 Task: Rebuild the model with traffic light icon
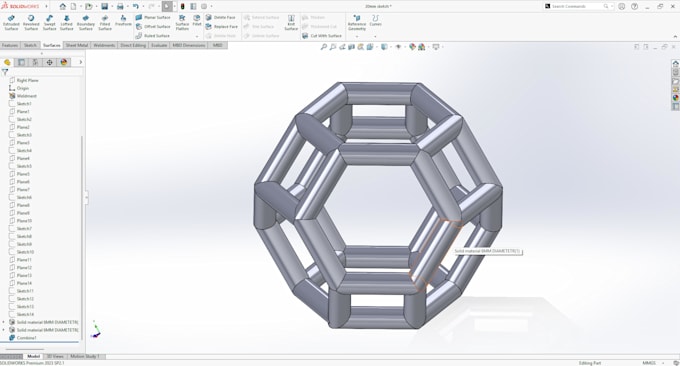183,6
